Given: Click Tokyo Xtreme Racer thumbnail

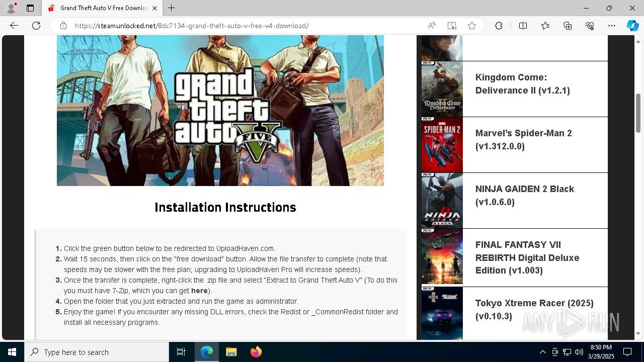Looking at the screenshot, I should tap(442, 313).
